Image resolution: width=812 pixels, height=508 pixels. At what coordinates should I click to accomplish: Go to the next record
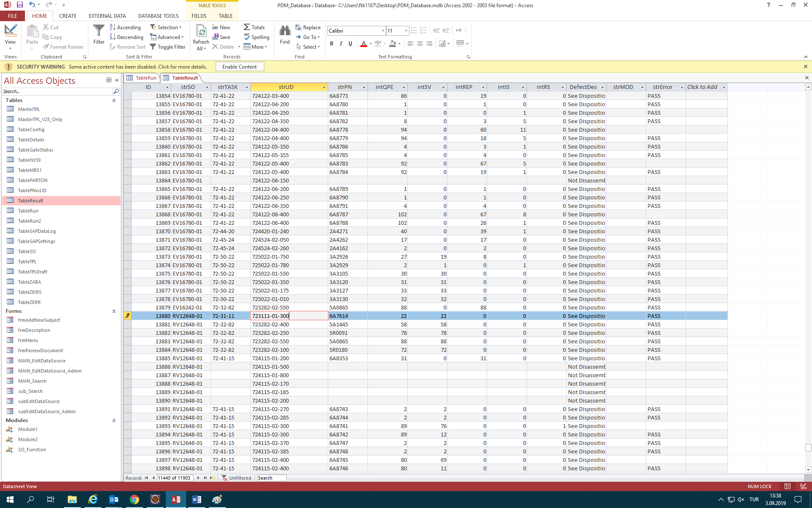pos(198,478)
